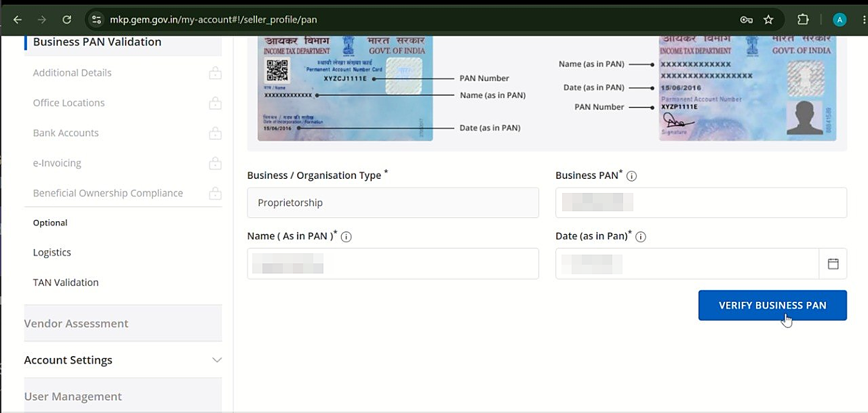The width and height of the screenshot is (868, 413).
Task: Click the saved password key icon
Action: (x=746, y=20)
